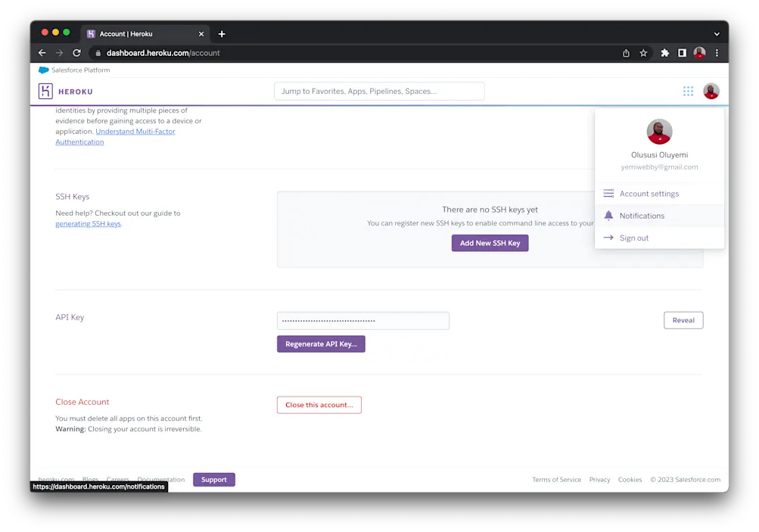Viewport: 759px width, 532px height.
Task: Click the HEROKU wordmark text
Action: [76, 92]
